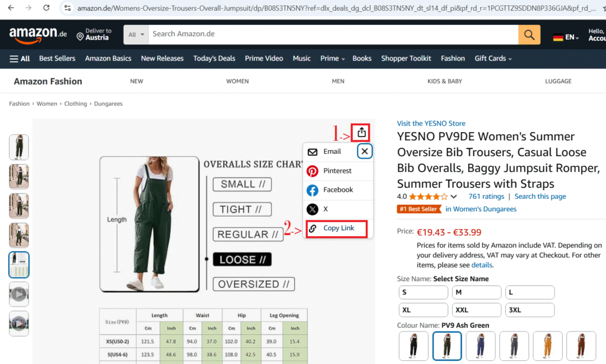
Task: Click in Women's Dungarees category link
Action: (481, 209)
